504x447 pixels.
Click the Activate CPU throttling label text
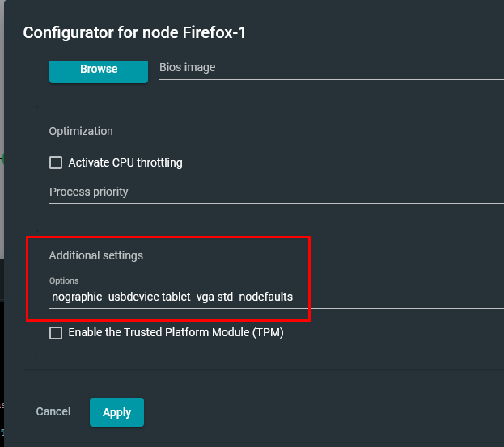(125, 162)
